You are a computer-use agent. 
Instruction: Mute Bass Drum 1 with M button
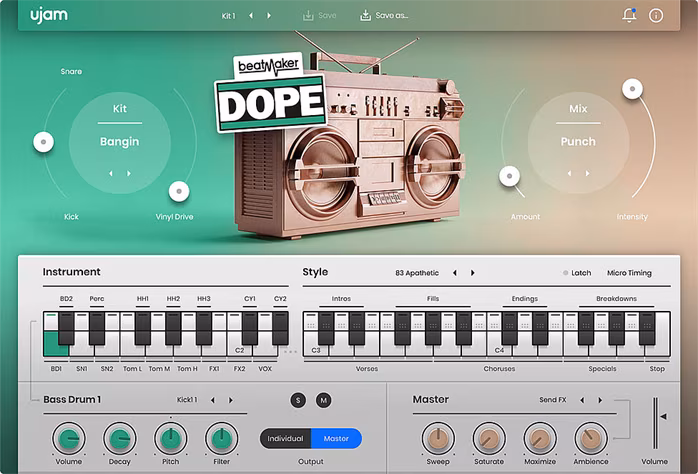coord(324,400)
